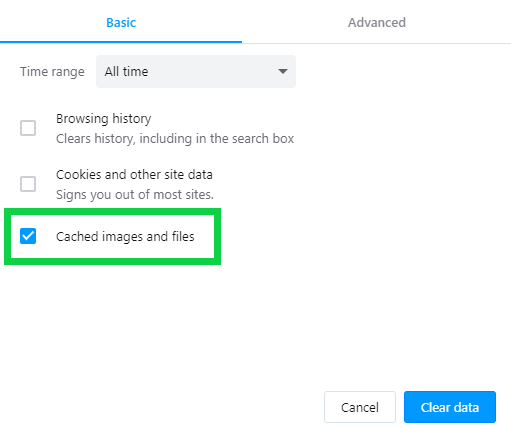Select the 'All time' text value

(x=126, y=71)
